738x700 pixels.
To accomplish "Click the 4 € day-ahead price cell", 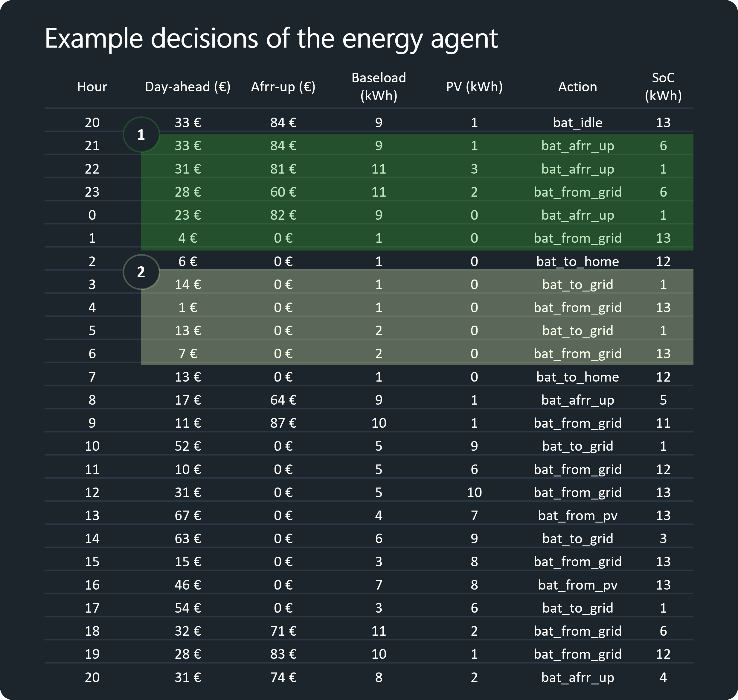I will (x=187, y=238).
